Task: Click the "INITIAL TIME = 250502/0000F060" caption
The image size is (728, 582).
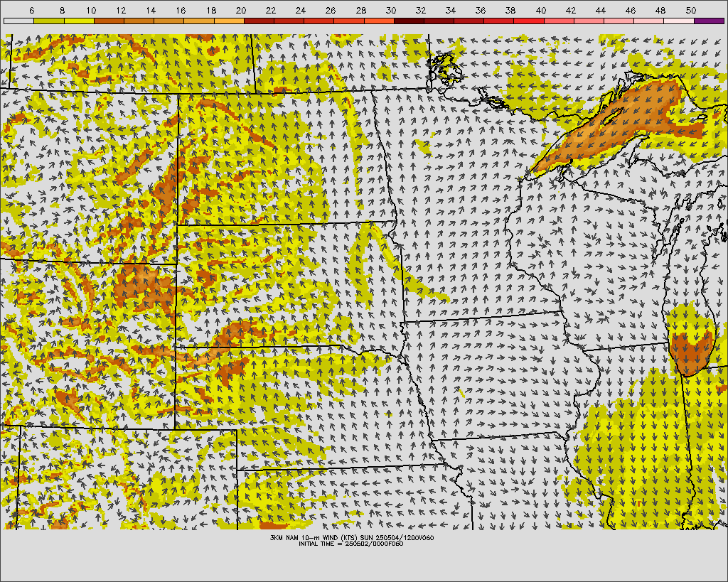Action: pyautogui.click(x=351, y=544)
